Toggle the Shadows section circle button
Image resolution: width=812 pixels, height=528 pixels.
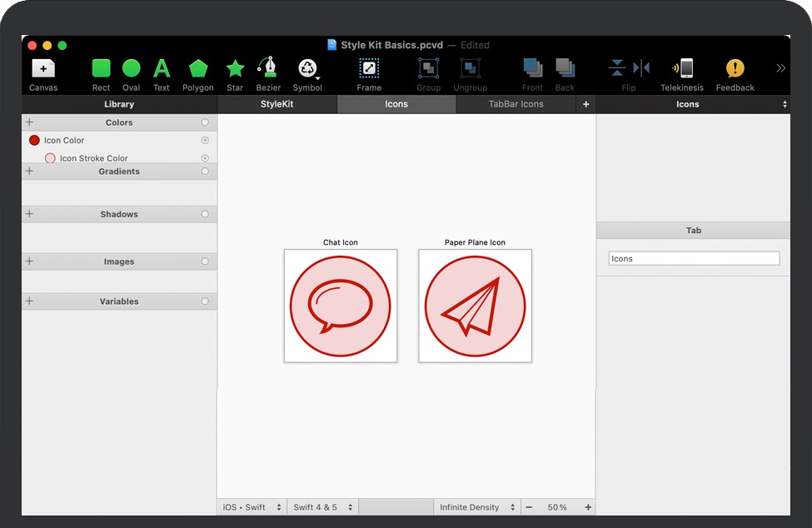(205, 214)
